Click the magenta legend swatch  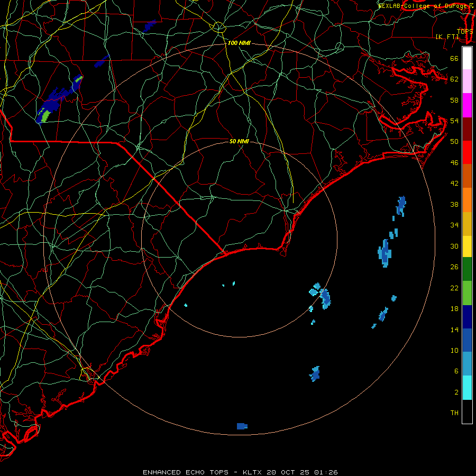point(467,105)
